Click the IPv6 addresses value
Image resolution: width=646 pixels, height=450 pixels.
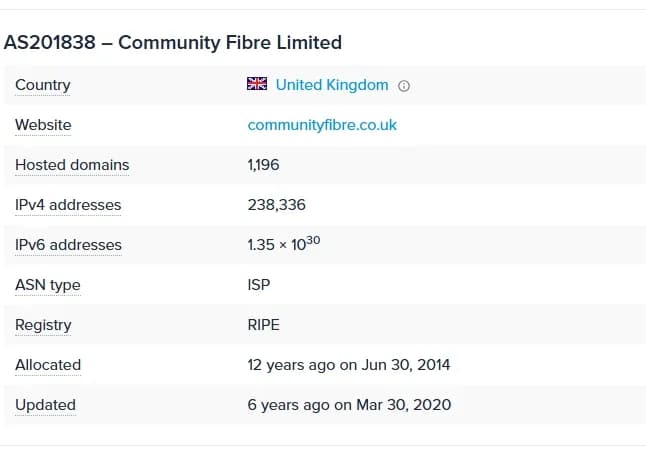[283, 244]
